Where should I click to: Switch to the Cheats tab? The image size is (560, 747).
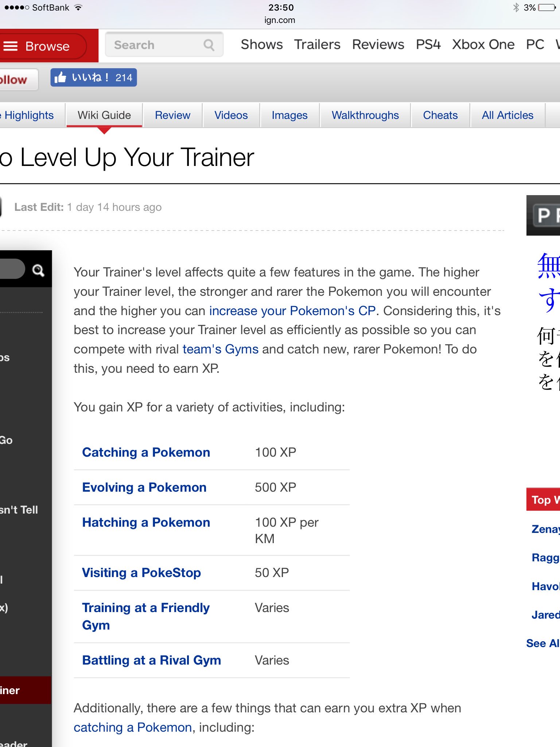click(x=440, y=115)
